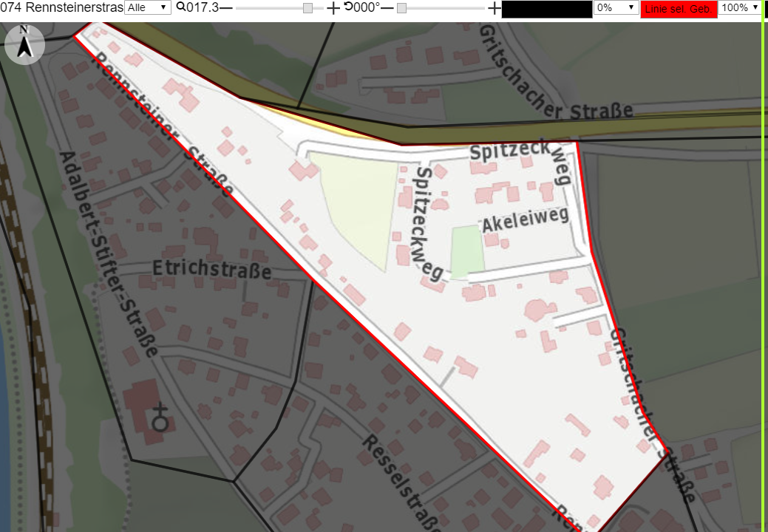Click the 074 Rennsteinerstras title label

[x=61, y=7]
